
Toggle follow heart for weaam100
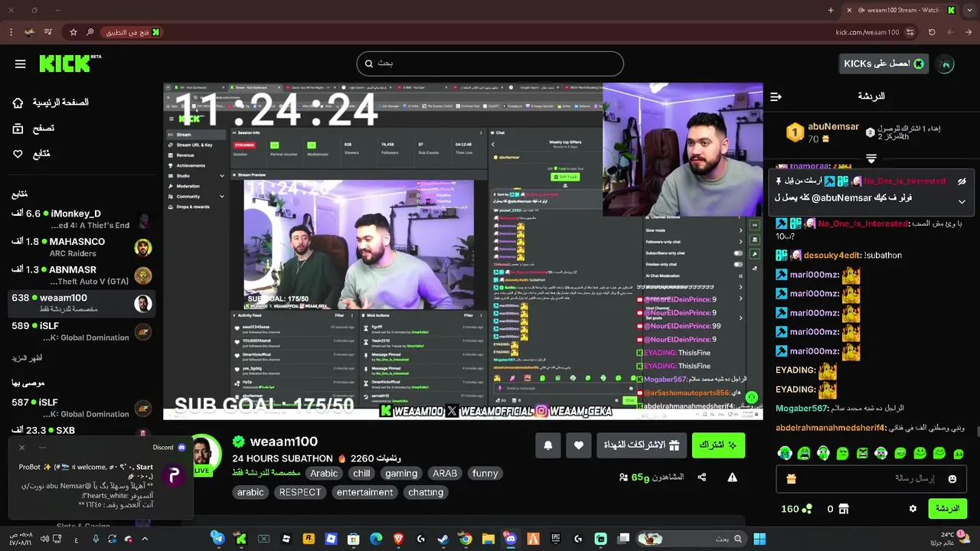click(579, 445)
